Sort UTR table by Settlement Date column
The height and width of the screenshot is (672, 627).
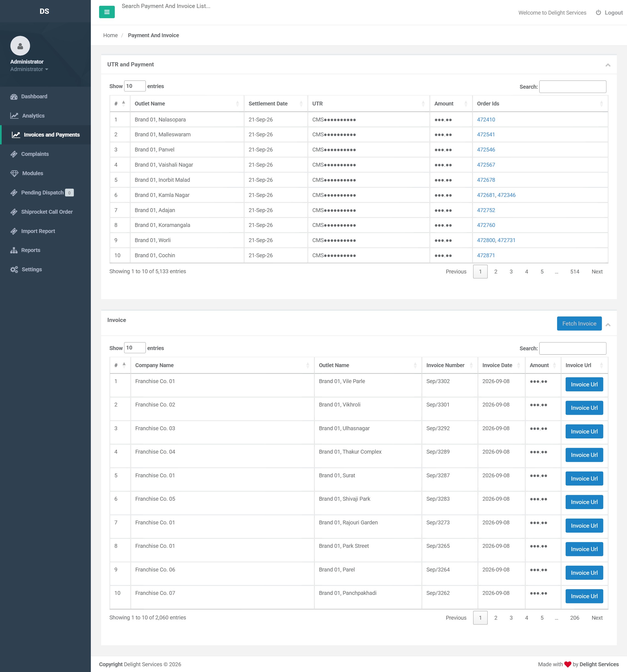click(x=276, y=104)
